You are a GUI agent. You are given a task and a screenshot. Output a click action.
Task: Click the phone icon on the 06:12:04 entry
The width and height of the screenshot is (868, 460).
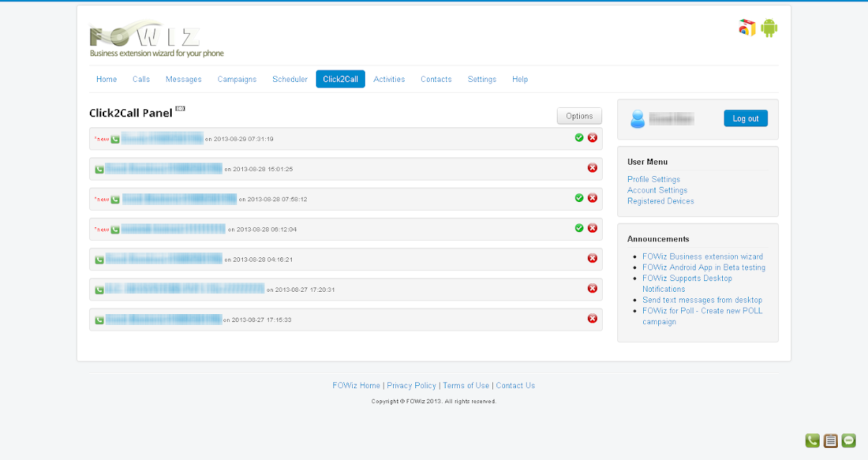115,229
